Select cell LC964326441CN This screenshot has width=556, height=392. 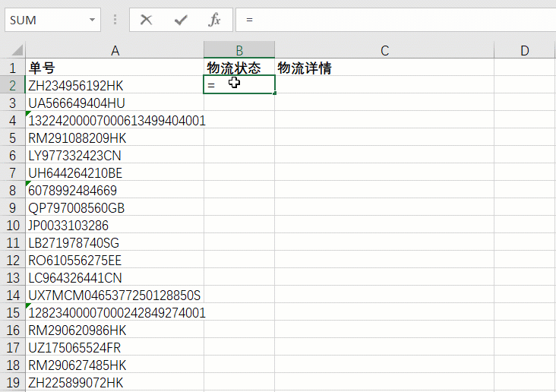click(x=115, y=277)
